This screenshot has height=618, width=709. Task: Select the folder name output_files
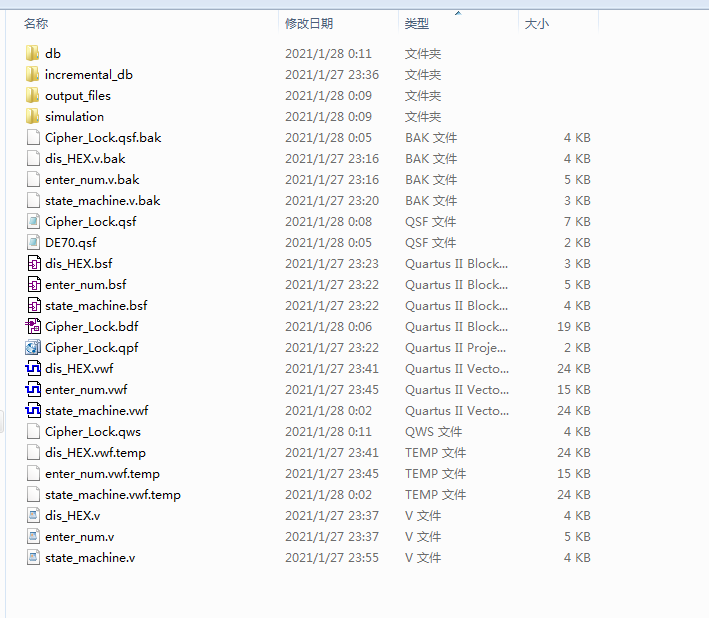(x=78, y=95)
